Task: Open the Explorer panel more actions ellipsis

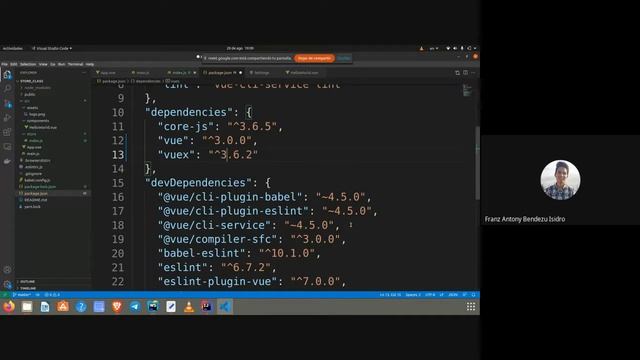Action: coord(84,73)
